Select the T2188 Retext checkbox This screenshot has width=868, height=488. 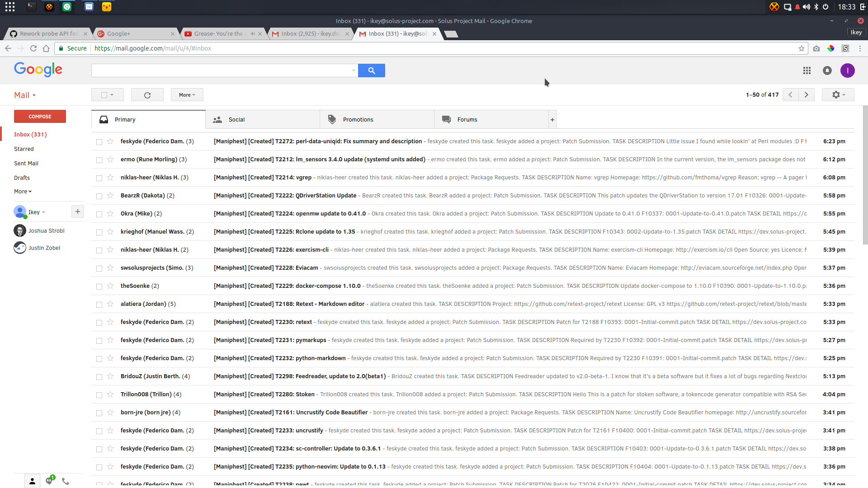(x=99, y=305)
